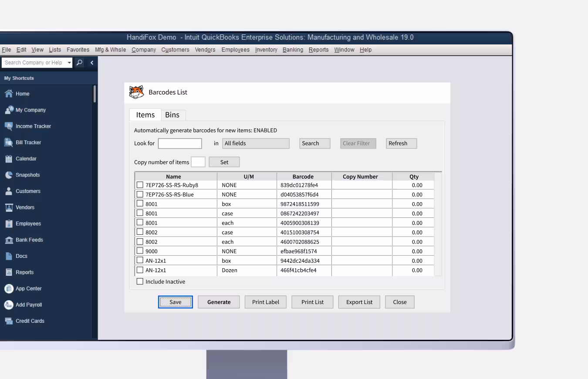Open the Docs shortcut icon
This screenshot has height=379, width=588.
point(9,256)
